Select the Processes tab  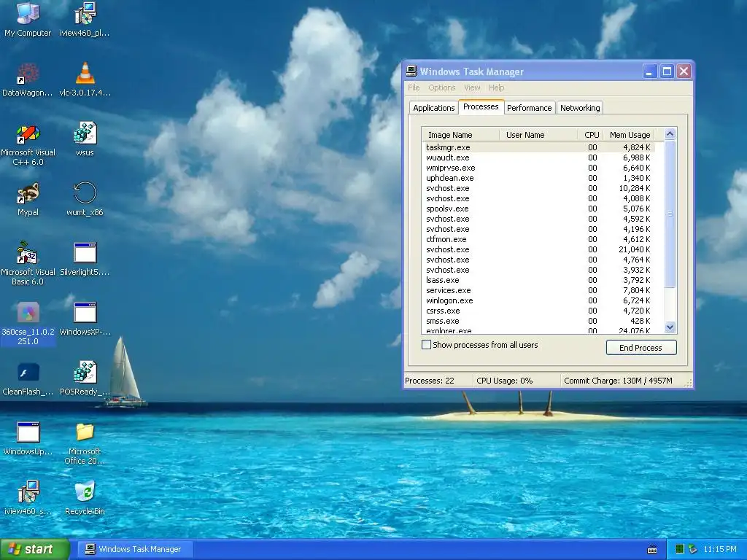point(481,106)
